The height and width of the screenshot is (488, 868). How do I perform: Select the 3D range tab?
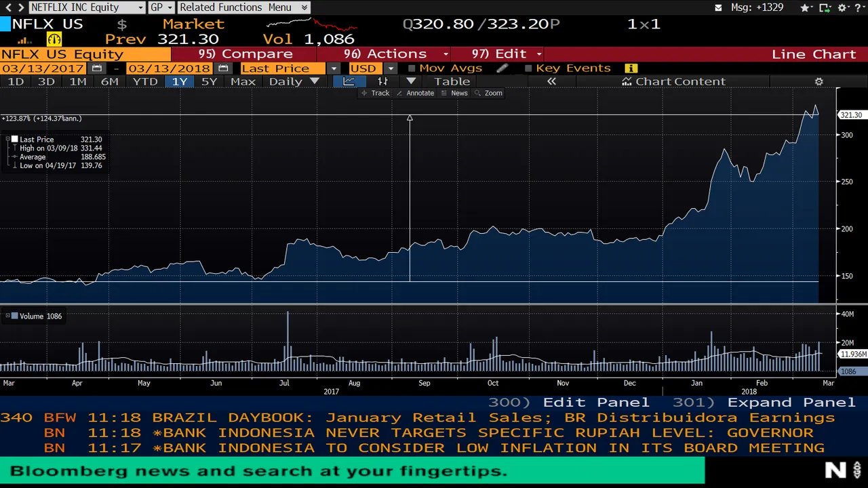click(46, 81)
